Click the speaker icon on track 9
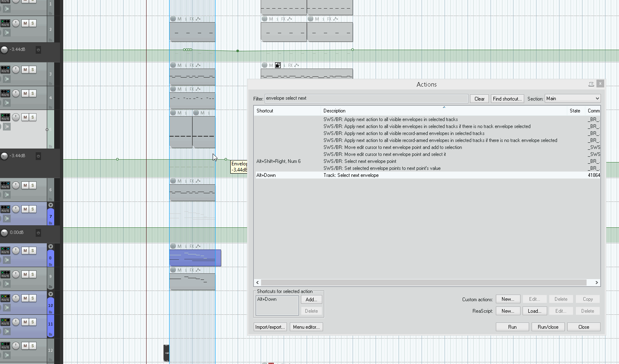 (7, 284)
